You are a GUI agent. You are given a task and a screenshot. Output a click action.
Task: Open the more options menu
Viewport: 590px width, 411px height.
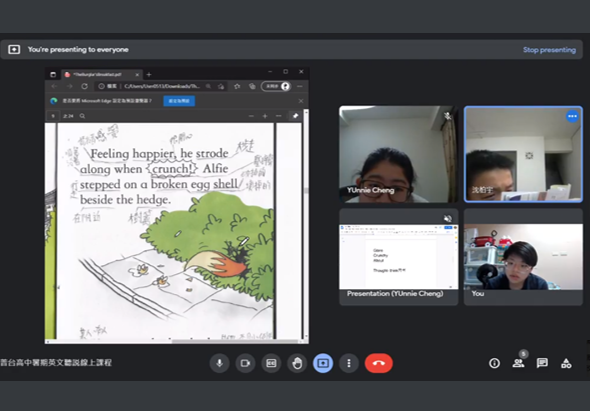pyautogui.click(x=349, y=363)
